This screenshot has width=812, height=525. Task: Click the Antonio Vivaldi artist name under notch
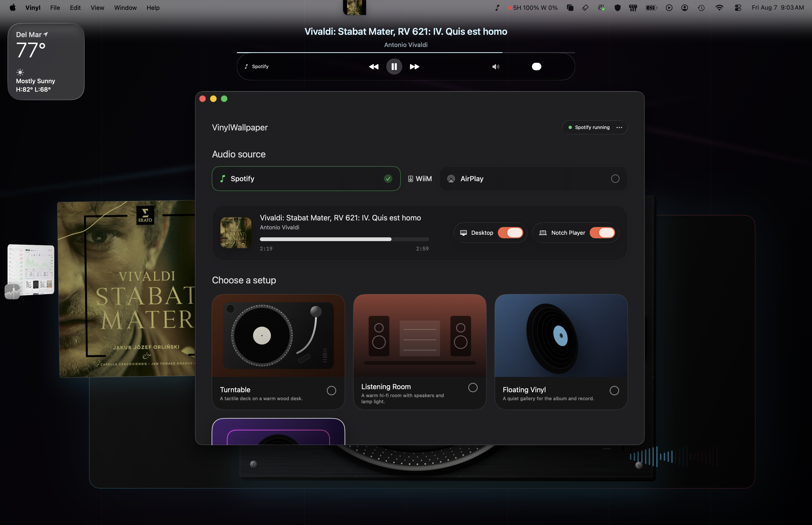click(x=406, y=45)
